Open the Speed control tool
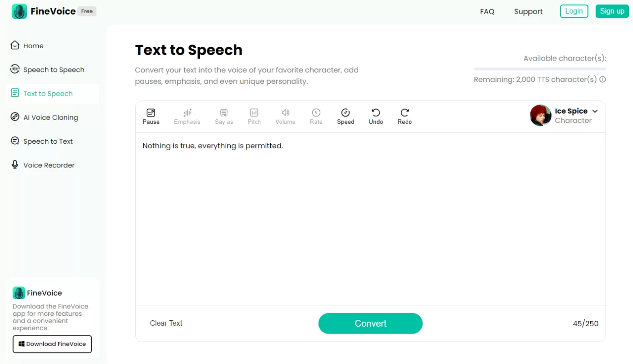This screenshot has height=364, width=633. coord(345,112)
